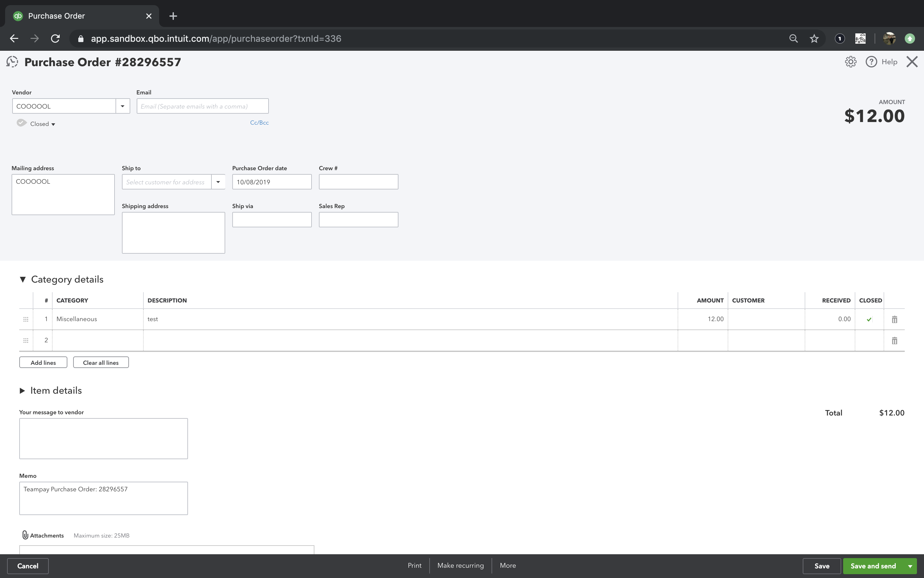Open the image extension icon in toolbar
Viewport: 924px width, 578px height.
pyautogui.click(x=860, y=39)
